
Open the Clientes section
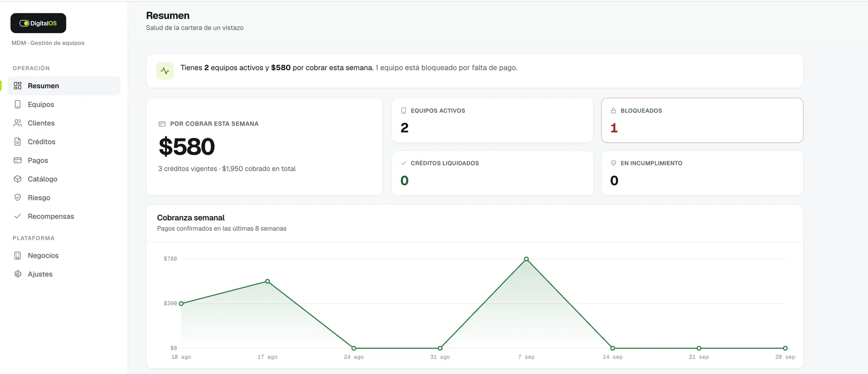[64, 123]
